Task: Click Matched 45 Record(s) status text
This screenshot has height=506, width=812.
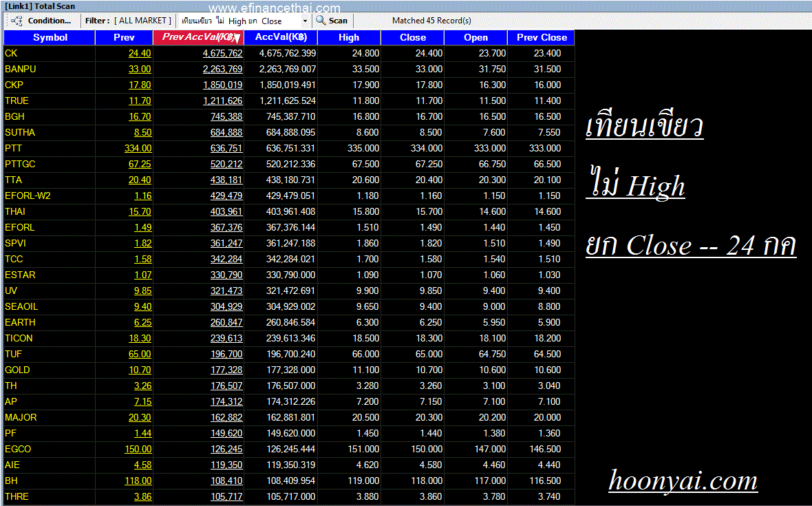Action: [431, 21]
